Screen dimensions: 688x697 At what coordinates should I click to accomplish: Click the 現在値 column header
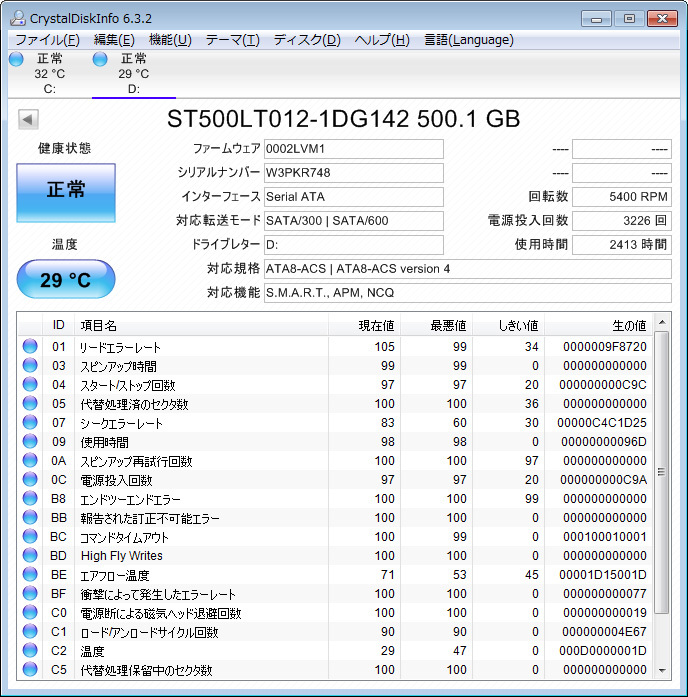(x=365, y=325)
